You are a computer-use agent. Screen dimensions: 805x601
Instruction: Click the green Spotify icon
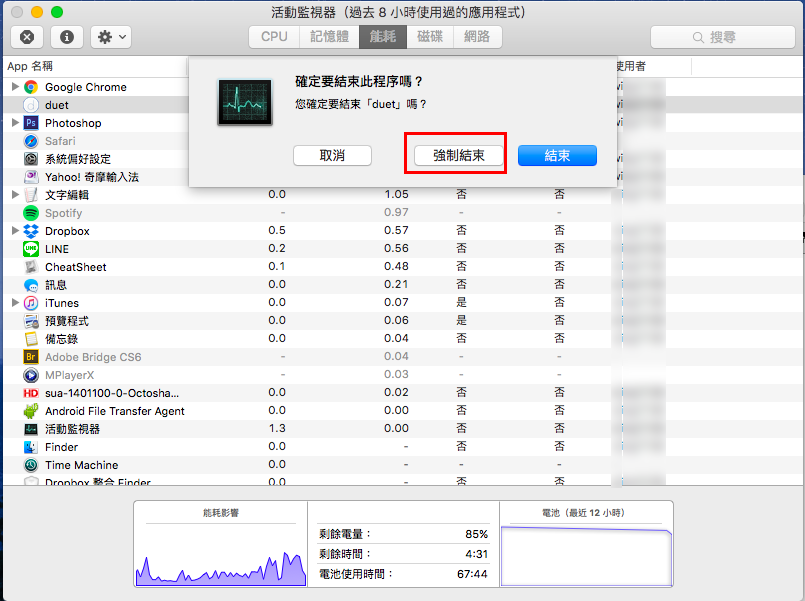31,212
